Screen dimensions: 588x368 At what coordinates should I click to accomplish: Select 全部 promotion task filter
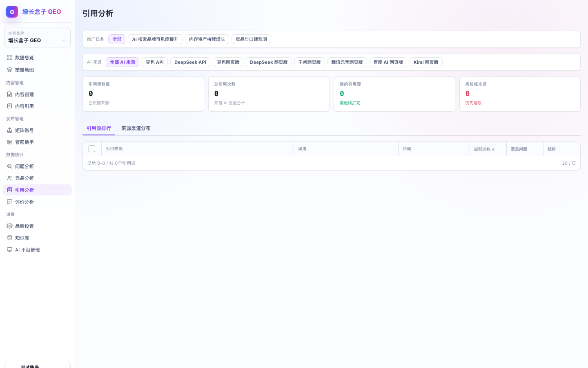pos(117,39)
